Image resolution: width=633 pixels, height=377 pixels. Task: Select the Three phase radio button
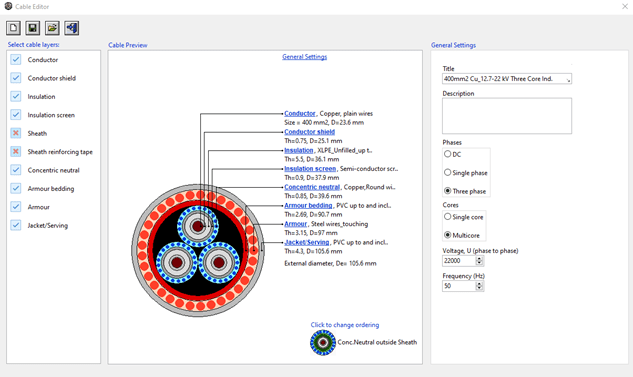pos(447,191)
